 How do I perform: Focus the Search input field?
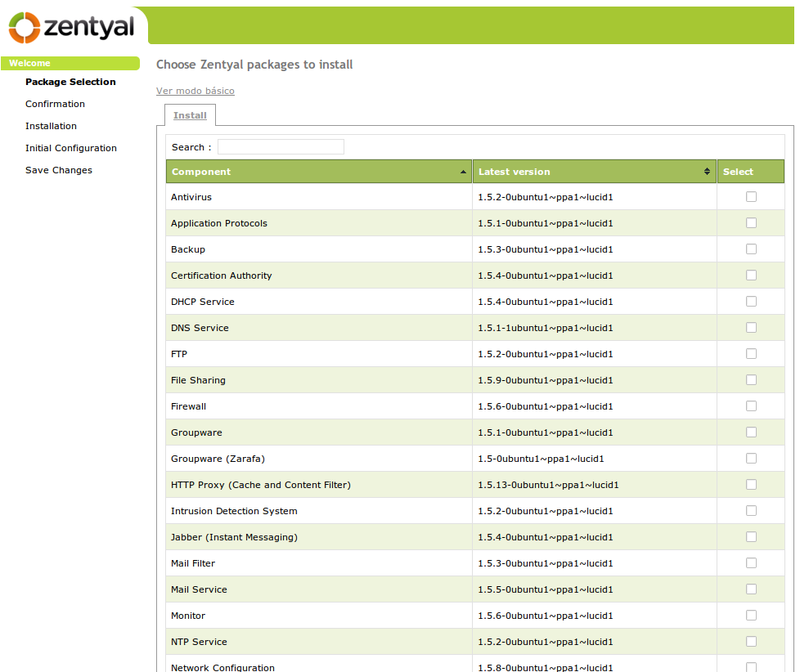click(281, 147)
